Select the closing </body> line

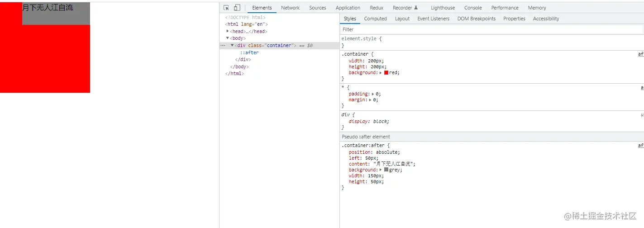click(239, 66)
